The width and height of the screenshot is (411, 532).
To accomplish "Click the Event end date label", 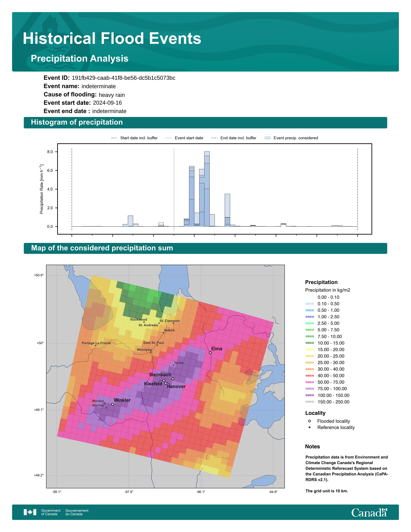I will click(67, 111).
